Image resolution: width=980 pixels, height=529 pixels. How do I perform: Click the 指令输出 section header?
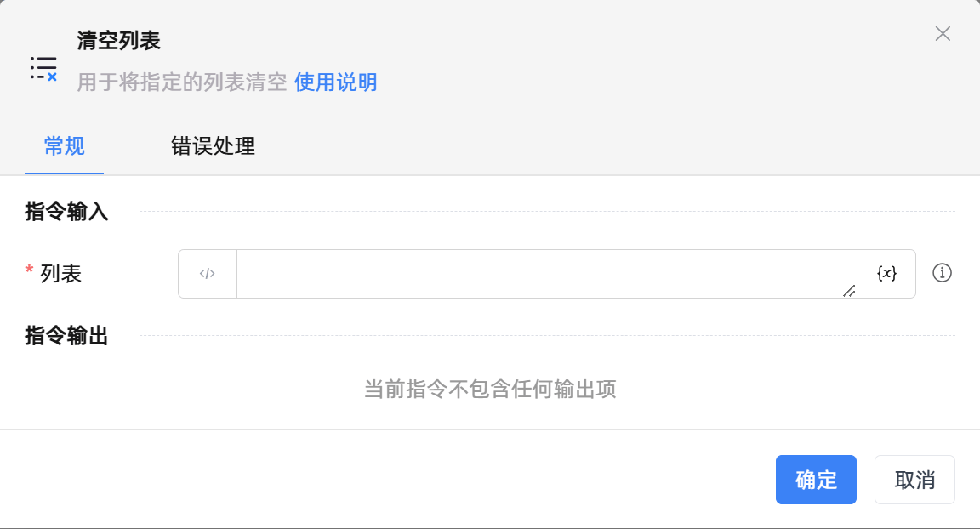(x=67, y=336)
